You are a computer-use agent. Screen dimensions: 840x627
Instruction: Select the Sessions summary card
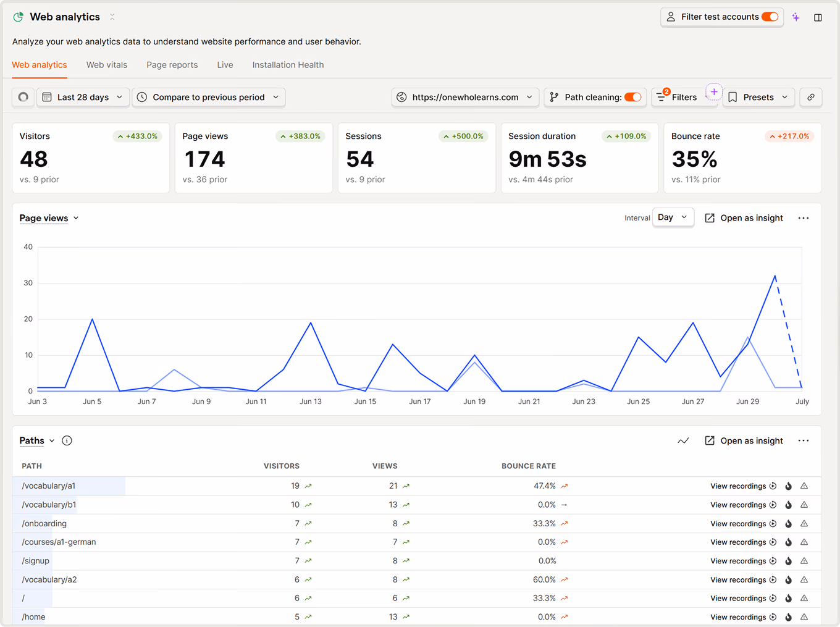click(417, 158)
